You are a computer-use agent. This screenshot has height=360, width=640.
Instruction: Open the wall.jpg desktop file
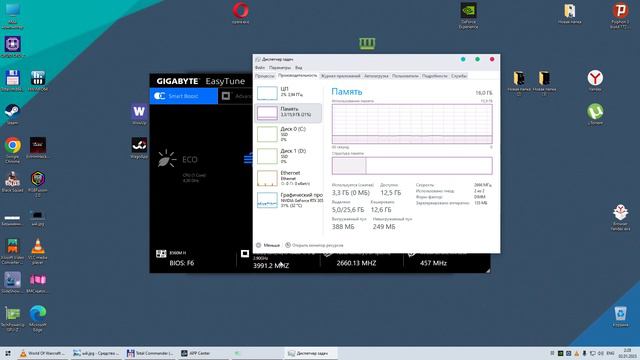[x=38, y=218]
